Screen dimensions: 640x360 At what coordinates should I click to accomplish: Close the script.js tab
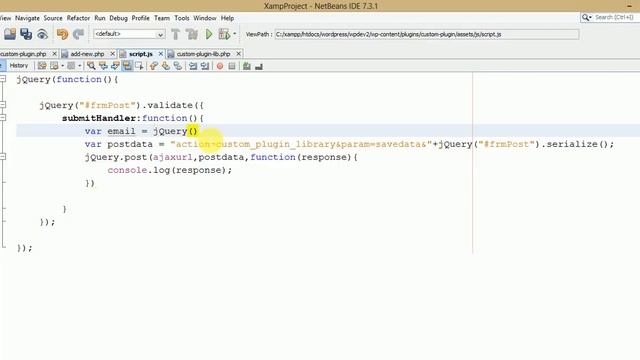(x=161, y=54)
